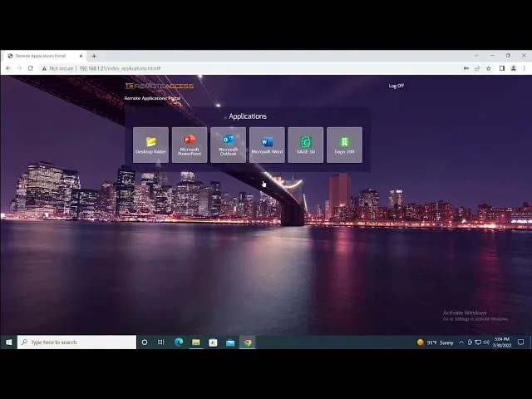The width and height of the screenshot is (532, 399).
Task: Open Microsoft Edge from the taskbar
Action: pyautogui.click(x=179, y=342)
